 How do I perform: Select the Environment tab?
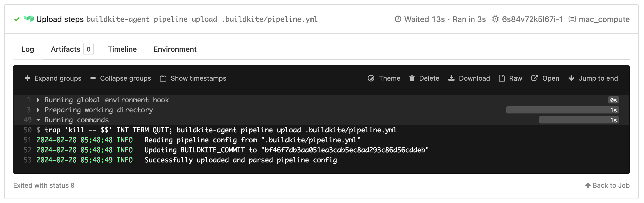point(175,49)
